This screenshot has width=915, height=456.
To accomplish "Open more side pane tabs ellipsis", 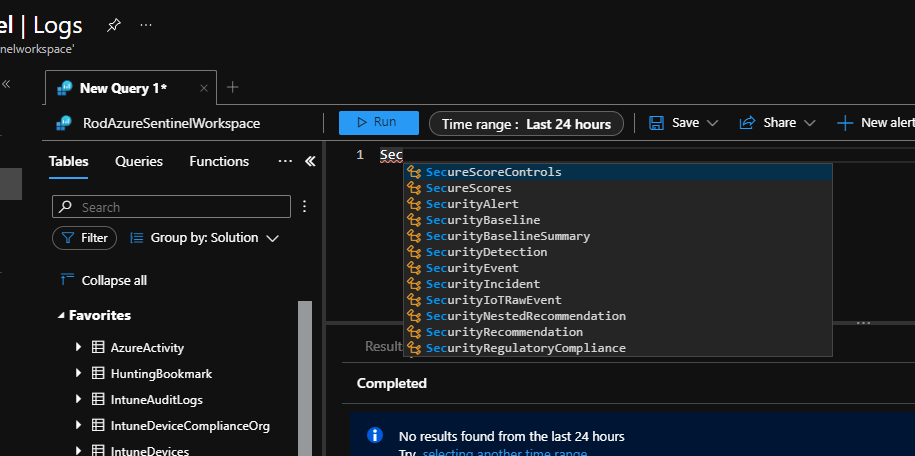I will pyautogui.click(x=285, y=161).
